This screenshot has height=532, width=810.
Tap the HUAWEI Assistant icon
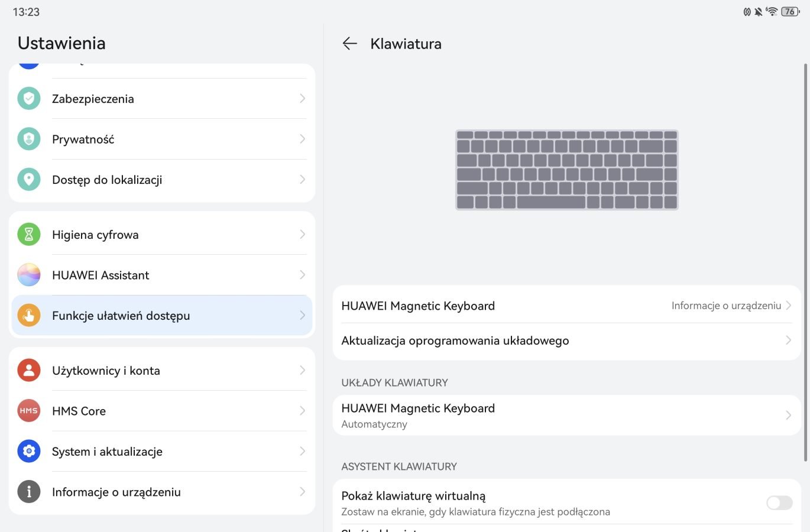[29, 275]
